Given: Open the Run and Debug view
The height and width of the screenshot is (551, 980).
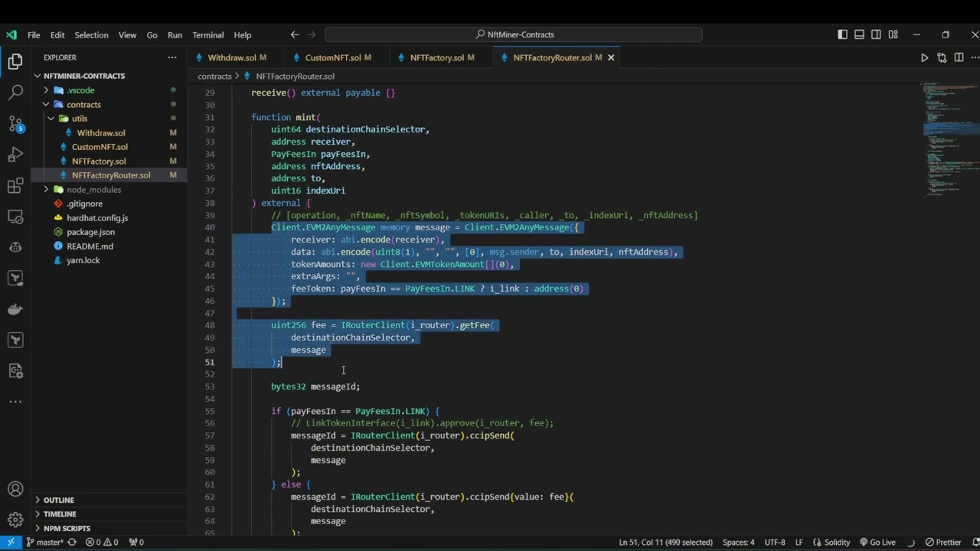Looking at the screenshot, I should (x=15, y=155).
